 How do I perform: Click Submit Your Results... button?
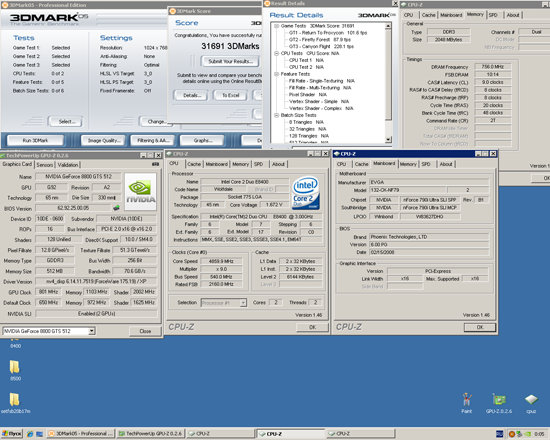point(230,61)
